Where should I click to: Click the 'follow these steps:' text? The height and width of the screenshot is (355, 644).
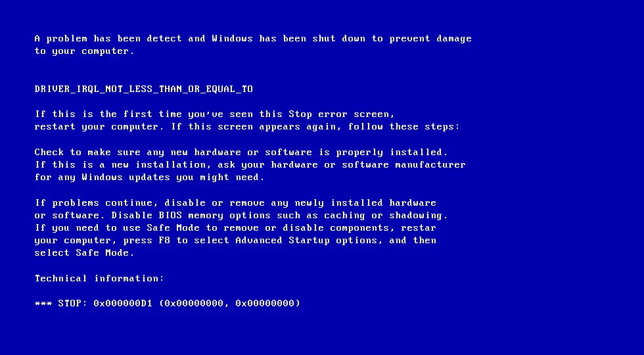[403, 126]
